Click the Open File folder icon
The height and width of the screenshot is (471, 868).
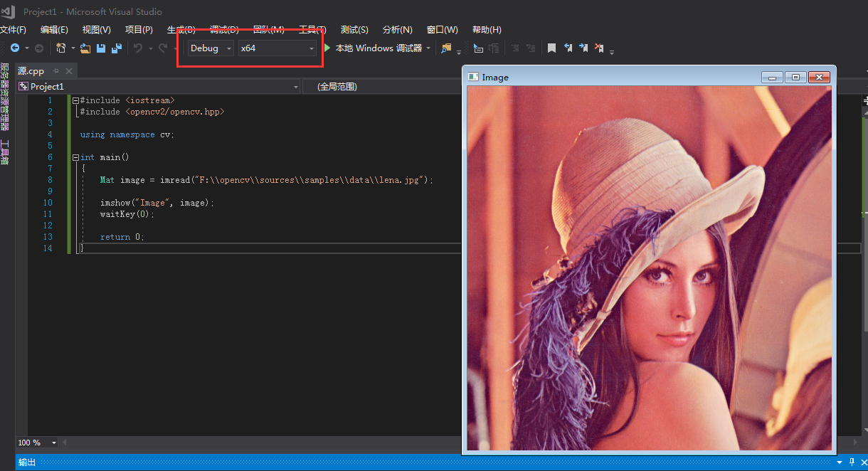pos(85,48)
